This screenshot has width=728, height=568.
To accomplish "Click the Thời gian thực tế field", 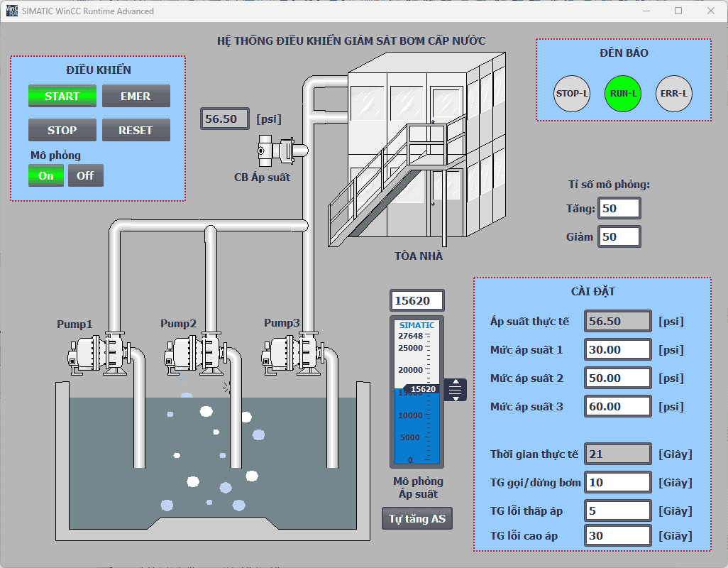I will pyautogui.click(x=618, y=454).
